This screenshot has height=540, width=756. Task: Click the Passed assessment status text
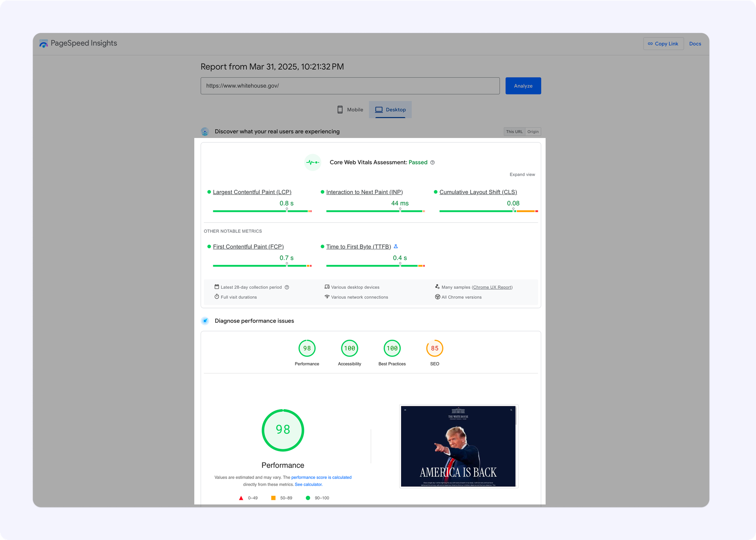click(418, 162)
